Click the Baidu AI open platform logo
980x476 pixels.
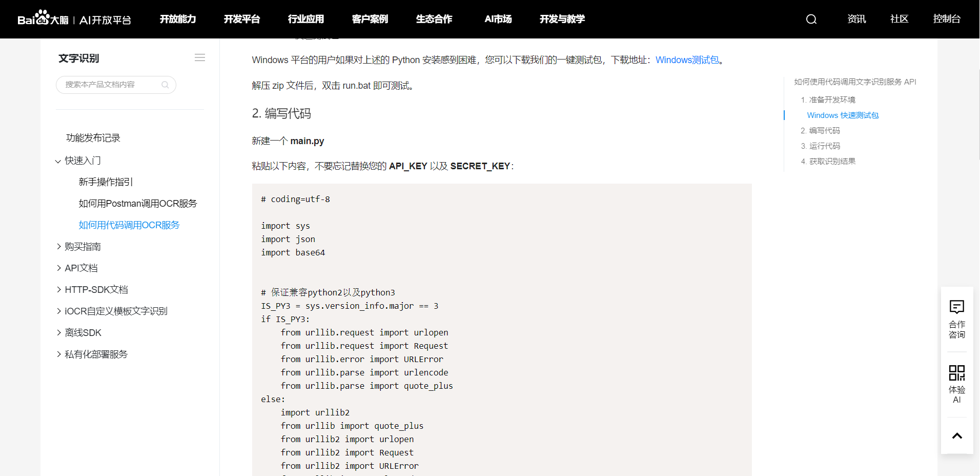[x=74, y=19]
